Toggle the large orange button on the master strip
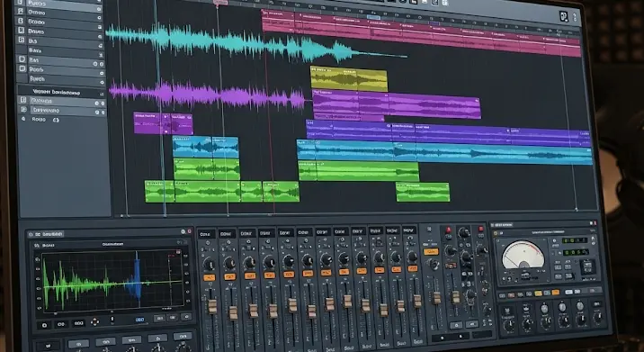 (x=431, y=252)
